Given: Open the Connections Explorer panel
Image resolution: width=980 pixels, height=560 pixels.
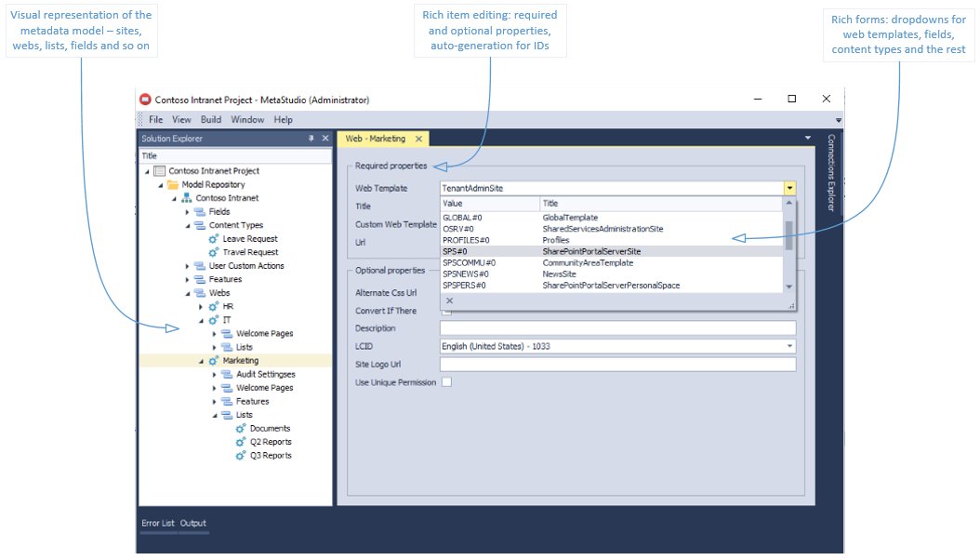Looking at the screenshot, I should tap(828, 177).
